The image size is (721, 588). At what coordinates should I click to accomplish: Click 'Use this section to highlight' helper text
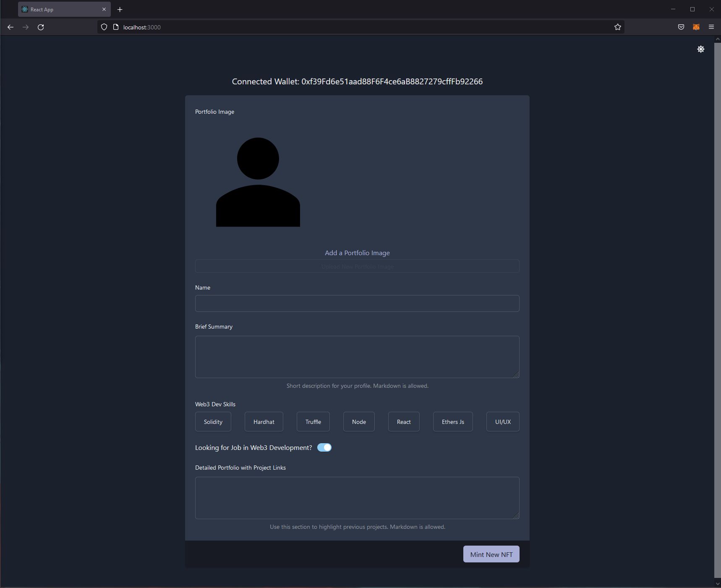[x=357, y=527]
